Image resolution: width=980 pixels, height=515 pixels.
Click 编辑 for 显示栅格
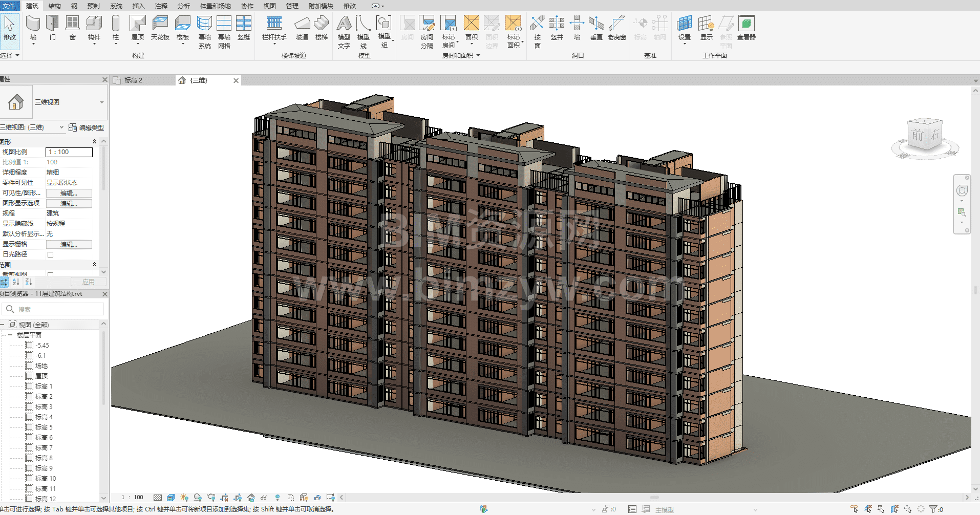coord(69,244)
